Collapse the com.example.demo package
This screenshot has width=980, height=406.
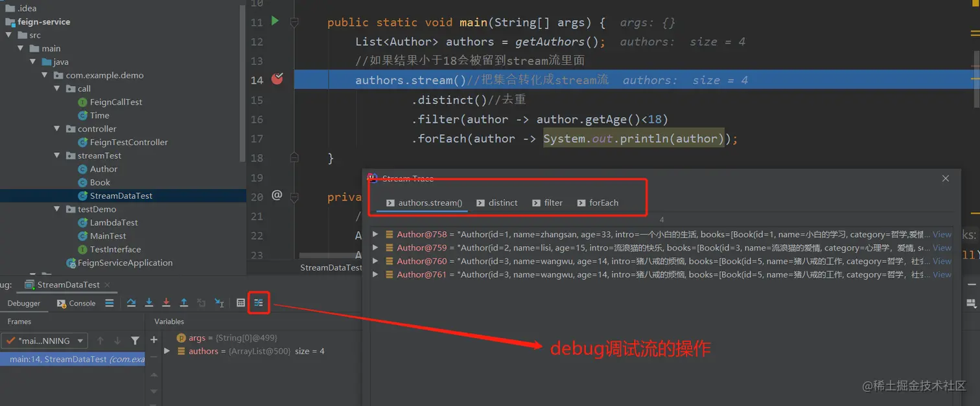(x=45, y=75)
